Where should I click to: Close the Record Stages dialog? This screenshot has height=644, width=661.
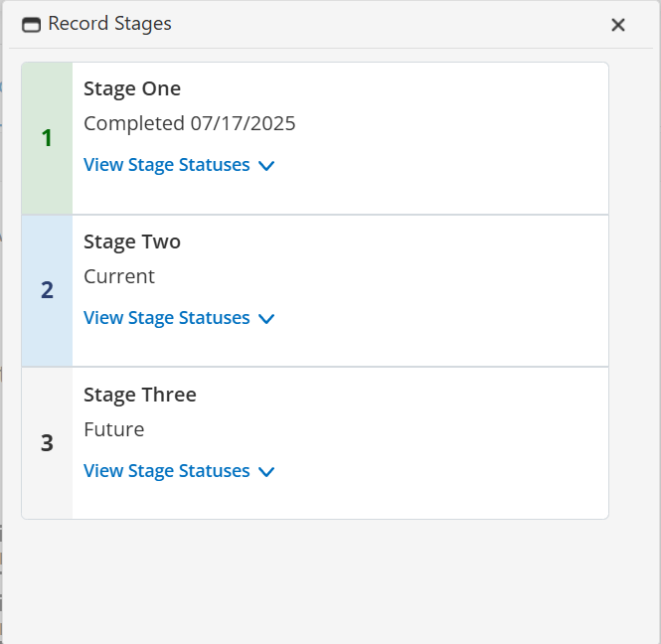tap(618, 25)
